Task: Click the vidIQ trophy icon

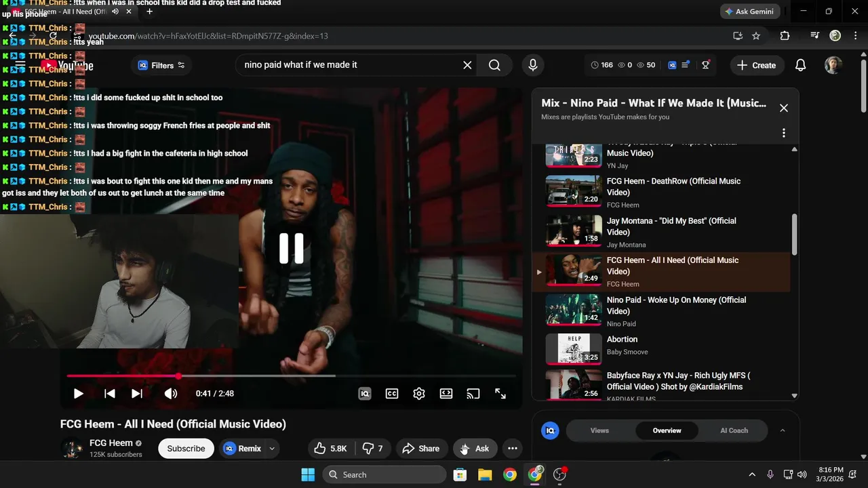Action: coord(705,65)
